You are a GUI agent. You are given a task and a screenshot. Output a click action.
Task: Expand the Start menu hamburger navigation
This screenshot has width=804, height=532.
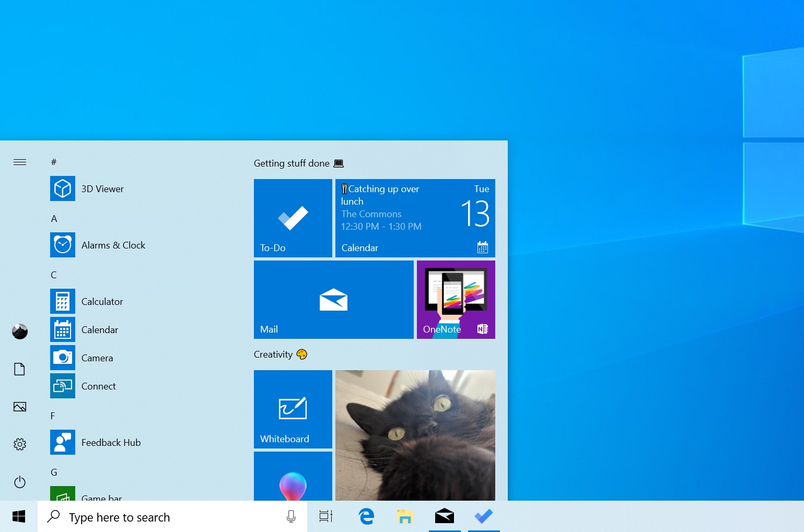(x=20, y=162)
